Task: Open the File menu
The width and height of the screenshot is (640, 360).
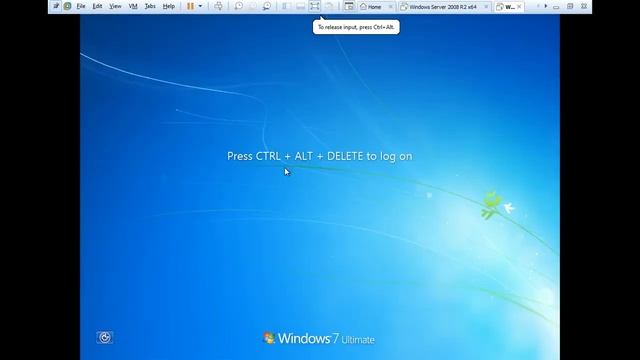Action: pos(81,6)
